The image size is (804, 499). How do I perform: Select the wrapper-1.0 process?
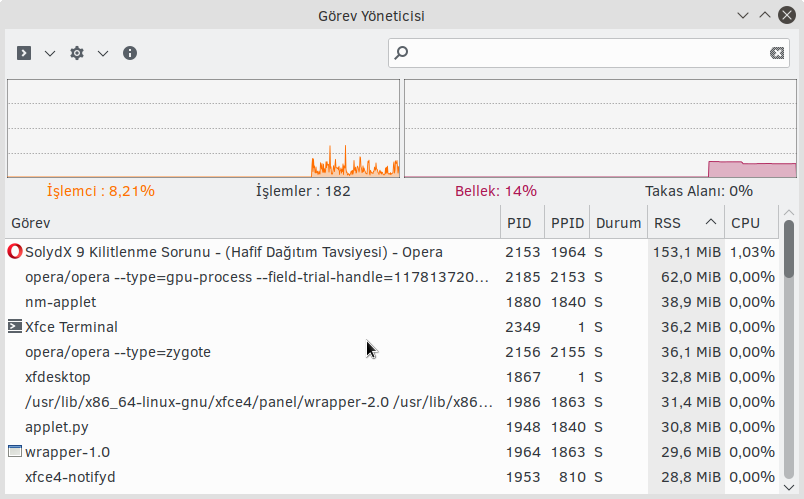(x=392, y=452)
